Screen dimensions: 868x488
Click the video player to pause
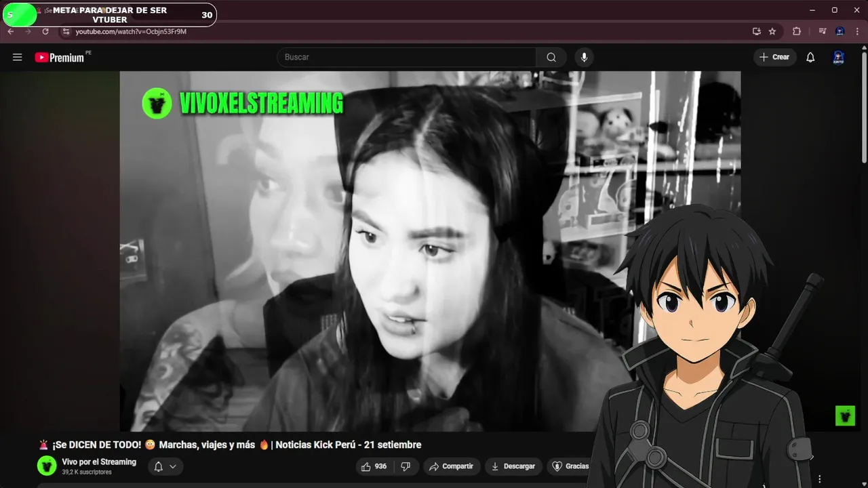tap(430, 251)
